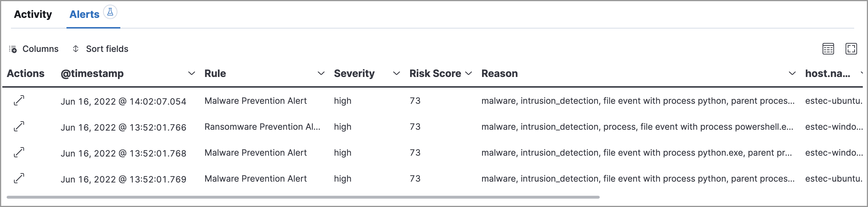Viewport: 868px width, 207px height.
Task: Click the beta flask icon beside Alerts
Action: [110, 12]
